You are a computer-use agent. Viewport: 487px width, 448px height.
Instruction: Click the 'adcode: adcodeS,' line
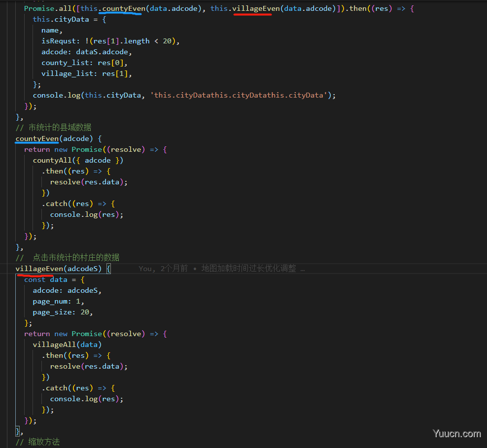68,291
